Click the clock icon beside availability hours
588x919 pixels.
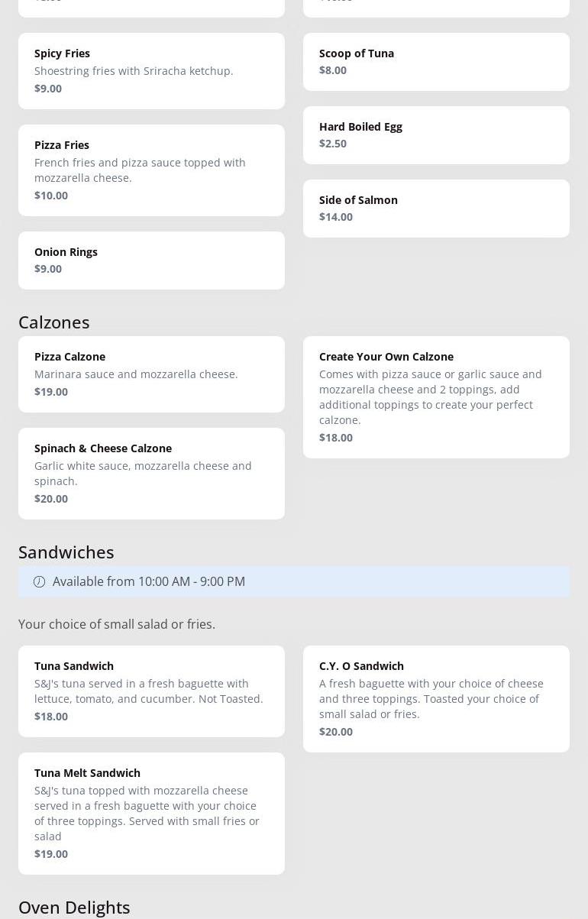click(39, 582)
